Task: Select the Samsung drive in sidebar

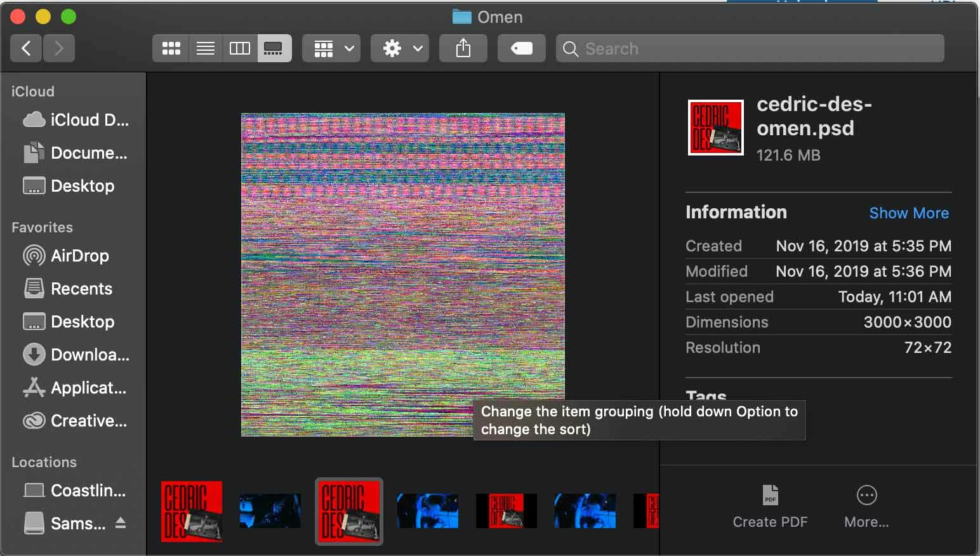Action: click(65, 523)
